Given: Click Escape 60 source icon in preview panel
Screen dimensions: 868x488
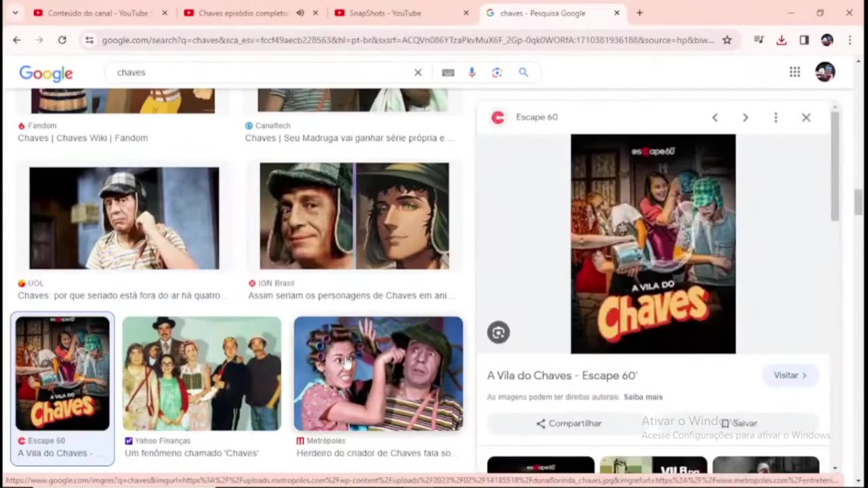Looking at the screenshot, I should 498,117.
